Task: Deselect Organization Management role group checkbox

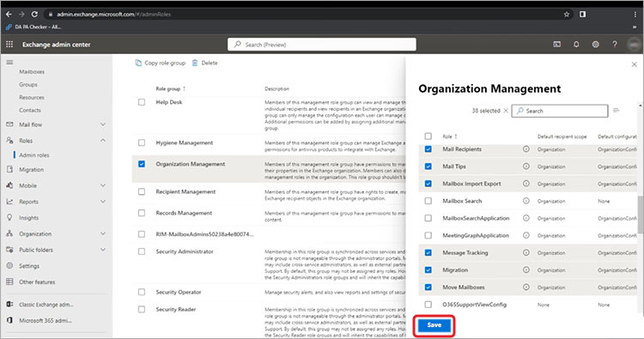Action: pyautogui.click(x=142, y=164)
